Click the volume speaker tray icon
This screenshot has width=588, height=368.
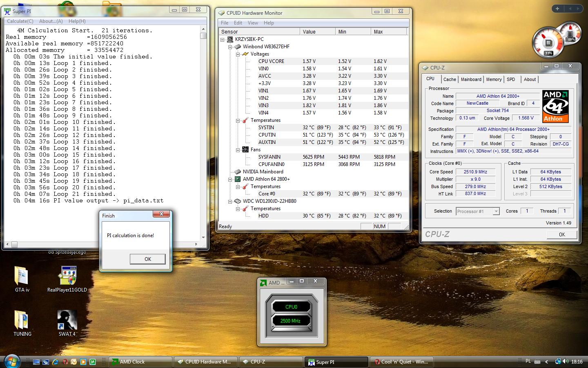566,361
